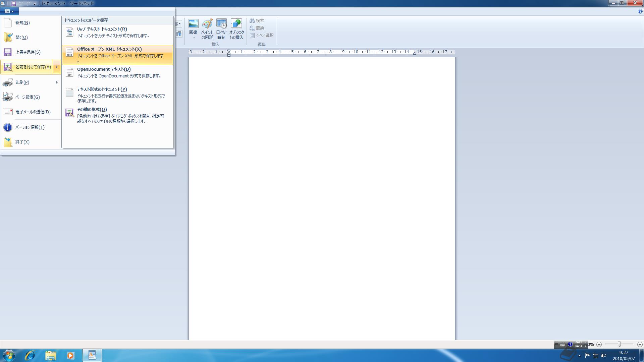This screenshot has width=644, height=362.
Task: Click すべて選択 select all button
Action: point(262,36)
